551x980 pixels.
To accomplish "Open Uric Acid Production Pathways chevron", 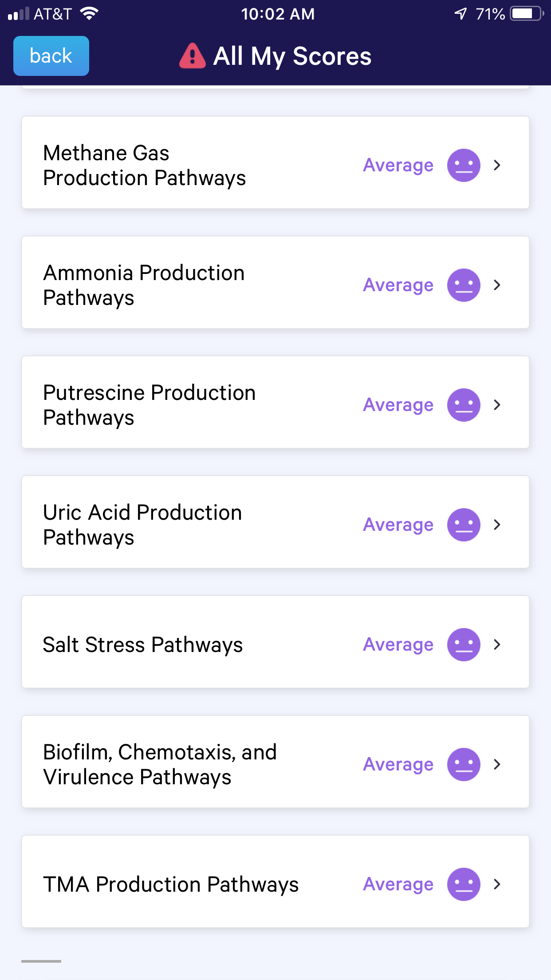I will point(497,525).
